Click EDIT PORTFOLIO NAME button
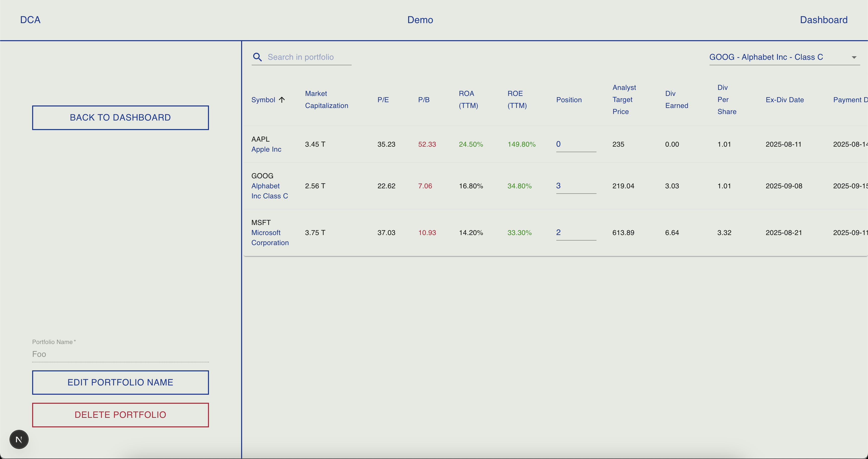This screenshot has height=459, width=868. [120, 382]
